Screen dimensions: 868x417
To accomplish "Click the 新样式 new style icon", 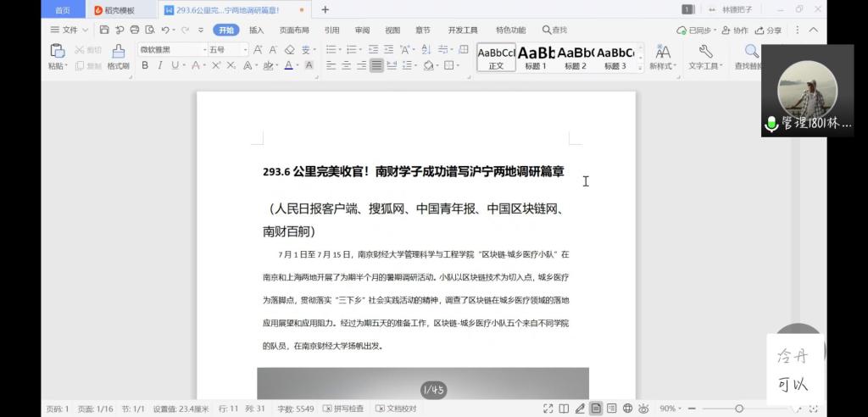I will click(662, 56).
